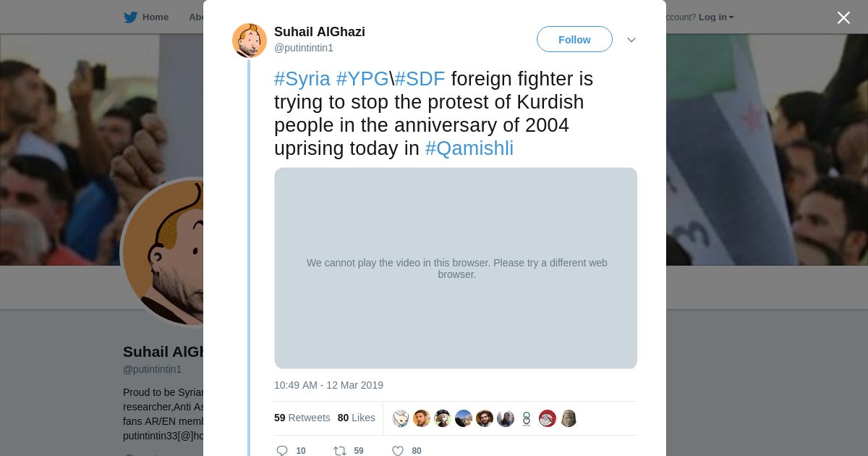
Task: Click the Twitter bird Home icon
Action: [130, 17]
